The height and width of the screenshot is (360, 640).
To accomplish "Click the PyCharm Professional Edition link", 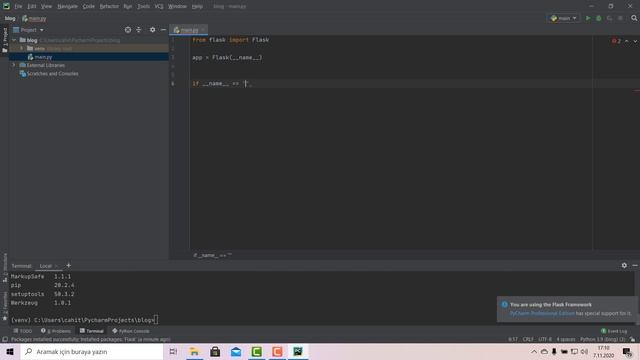I will [x=542, y=313].
